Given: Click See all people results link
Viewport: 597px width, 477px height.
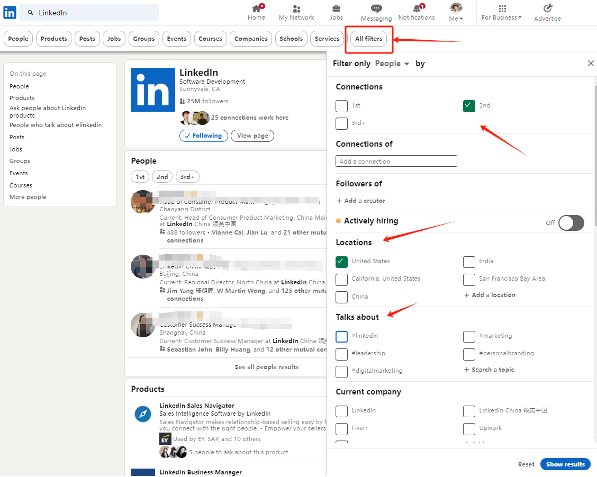Looking at the screenshot, I should [267, 367].
